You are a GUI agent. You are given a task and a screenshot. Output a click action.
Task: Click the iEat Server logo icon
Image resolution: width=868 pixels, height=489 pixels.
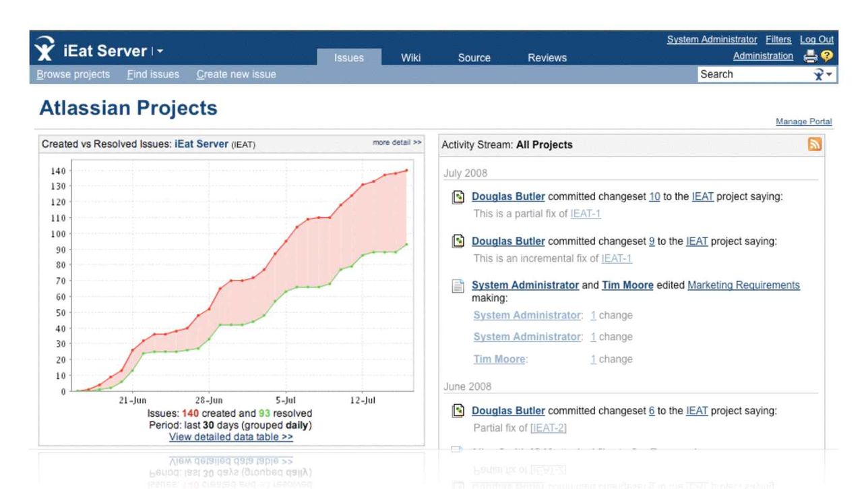tap(44, 49)
